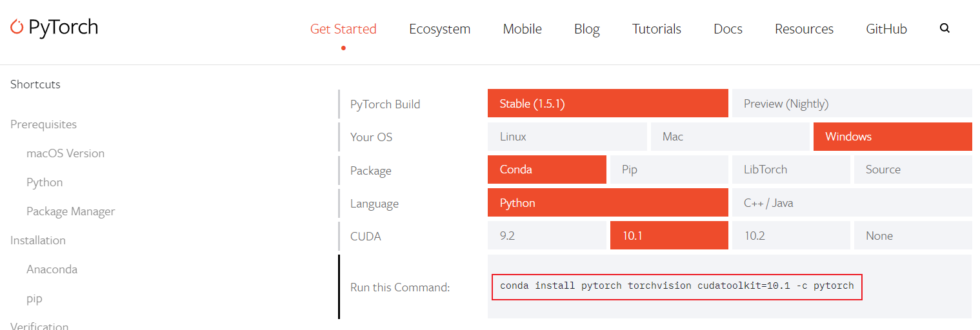Click the PyTorch flame logo

(x=17, y=27)
